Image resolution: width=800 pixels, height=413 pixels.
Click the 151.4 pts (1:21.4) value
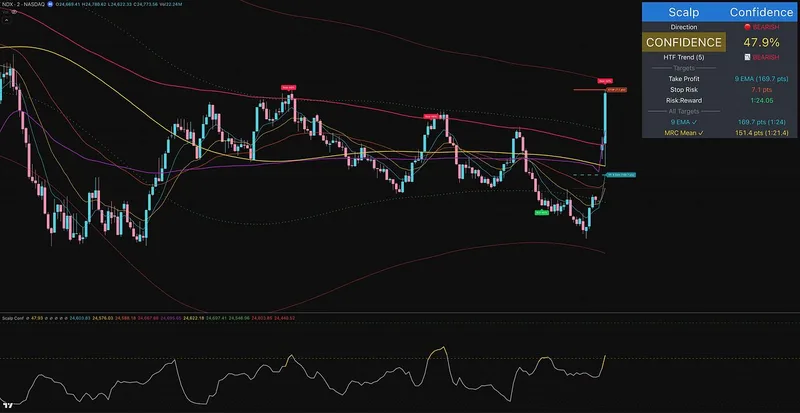pyautogui.click(x=761, y=133)
